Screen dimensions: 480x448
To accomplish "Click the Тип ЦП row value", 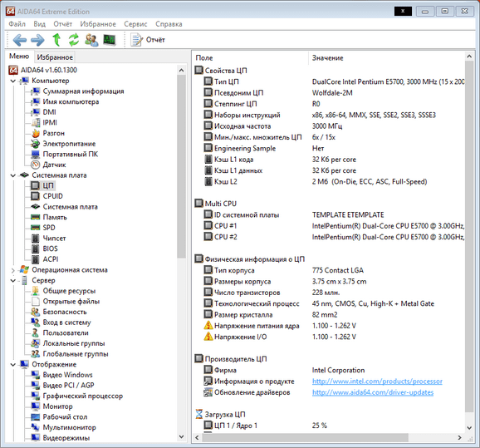I will (x=388, y=81).
